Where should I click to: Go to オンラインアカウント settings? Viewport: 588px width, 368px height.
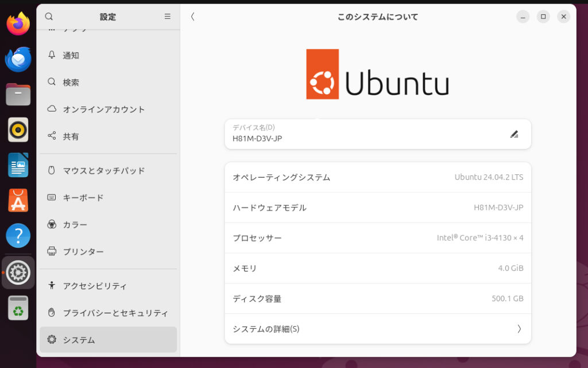(108, 109)
